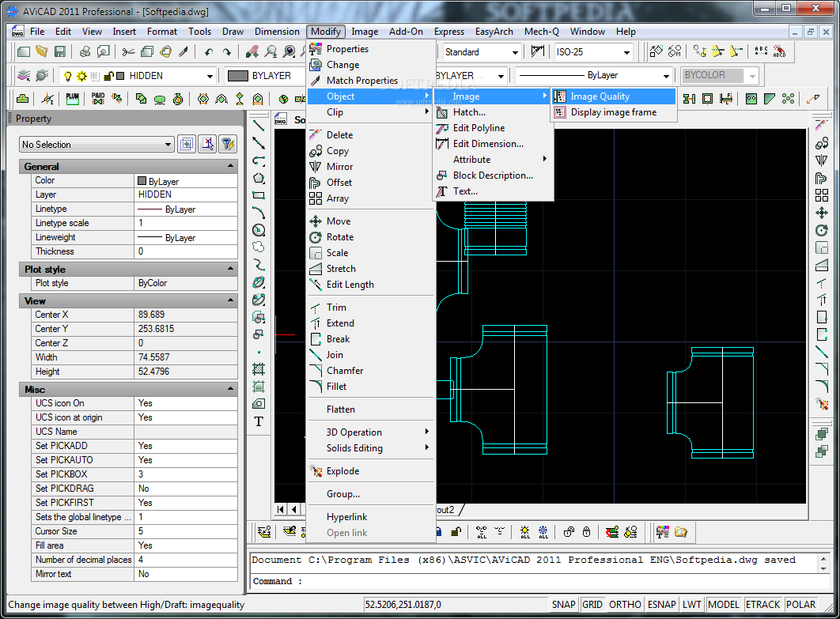This screenshot has width=840, height=619.
Task: Open the Express menu
Action: (x=449, y=32)
